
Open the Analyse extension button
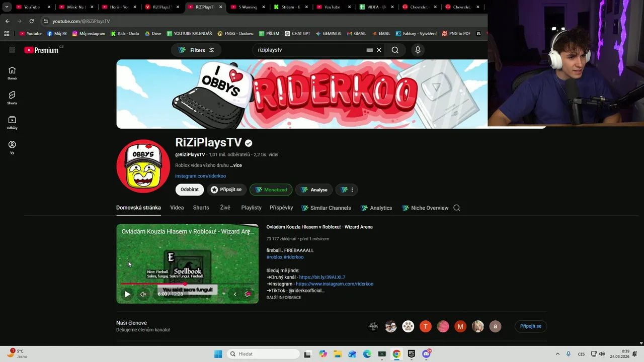(x=314, y=190)
